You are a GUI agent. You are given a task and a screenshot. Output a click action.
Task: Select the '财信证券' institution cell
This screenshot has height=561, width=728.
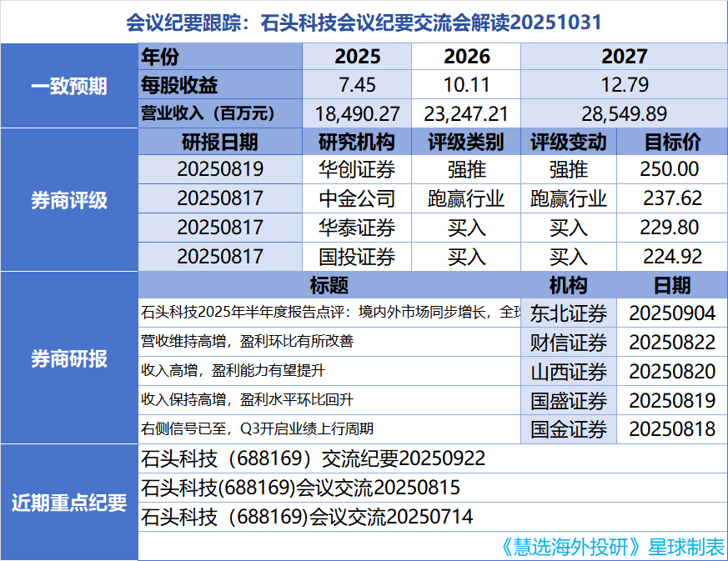(569, 343)
